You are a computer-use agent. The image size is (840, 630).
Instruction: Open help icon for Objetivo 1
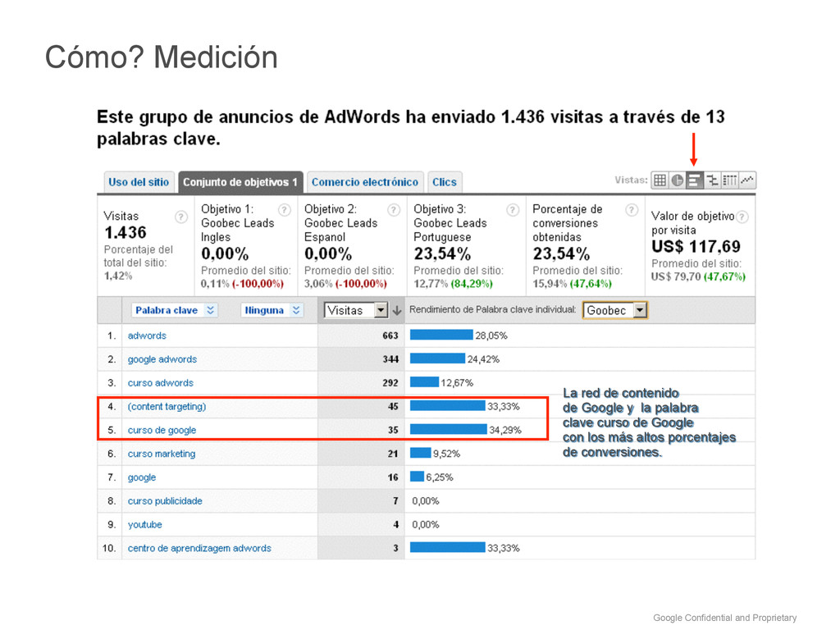click(x=285, y=210)
